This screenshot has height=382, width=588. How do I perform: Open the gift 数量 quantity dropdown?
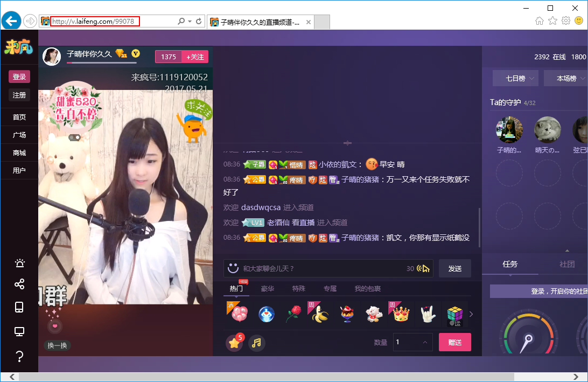click(x=413, y=342)
